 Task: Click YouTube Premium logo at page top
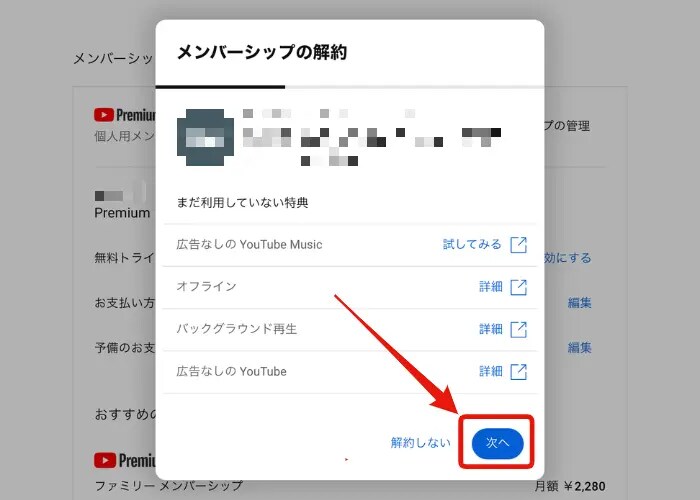coord(125,115)
